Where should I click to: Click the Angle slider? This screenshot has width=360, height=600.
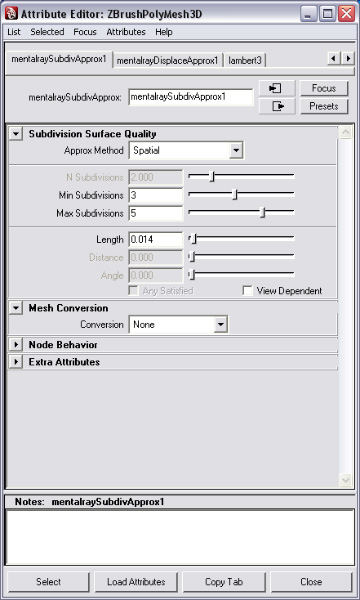point(241,275)
